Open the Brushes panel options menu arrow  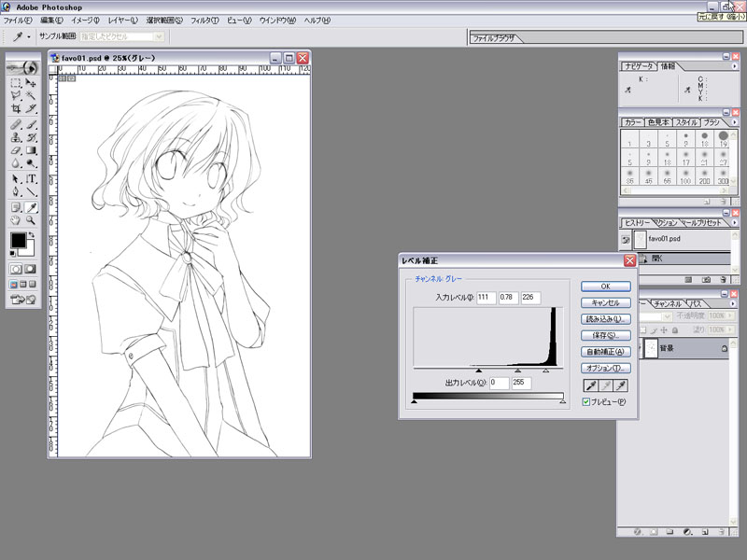[734, 122]
